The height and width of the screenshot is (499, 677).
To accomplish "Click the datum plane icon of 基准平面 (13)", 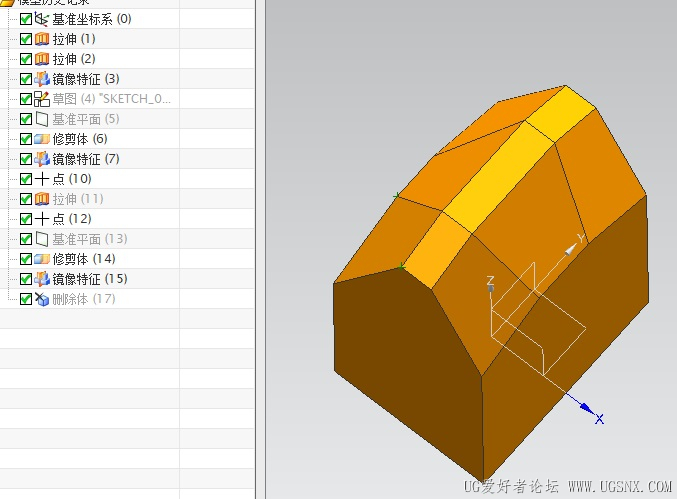I will (42, 239).
